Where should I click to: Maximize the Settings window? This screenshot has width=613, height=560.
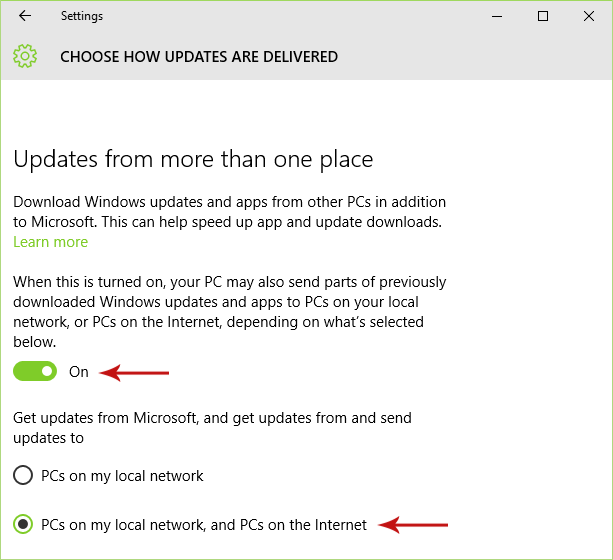pos(543,16)
